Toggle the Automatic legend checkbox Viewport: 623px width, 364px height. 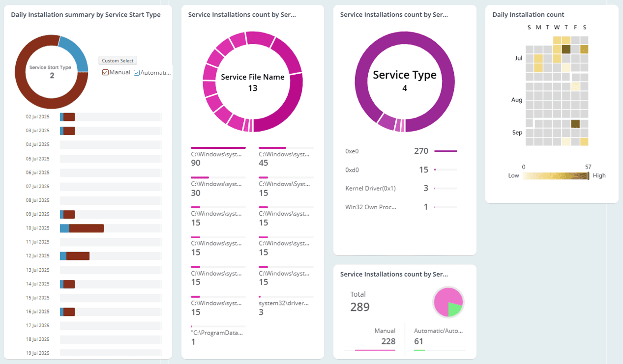(x=137, y=73)
